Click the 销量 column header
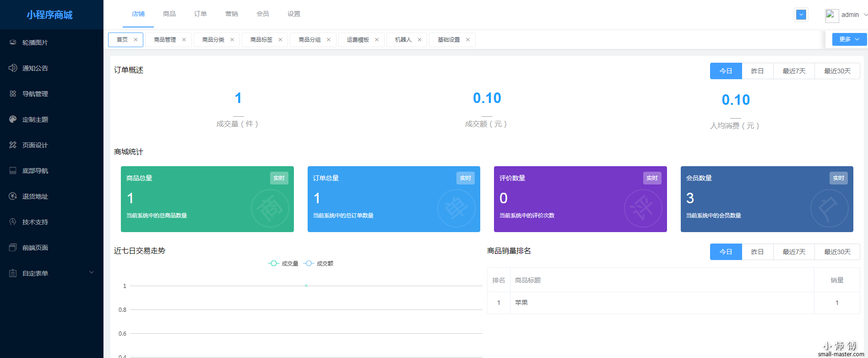Screen dimensions: 868x358 coord(837,280)
